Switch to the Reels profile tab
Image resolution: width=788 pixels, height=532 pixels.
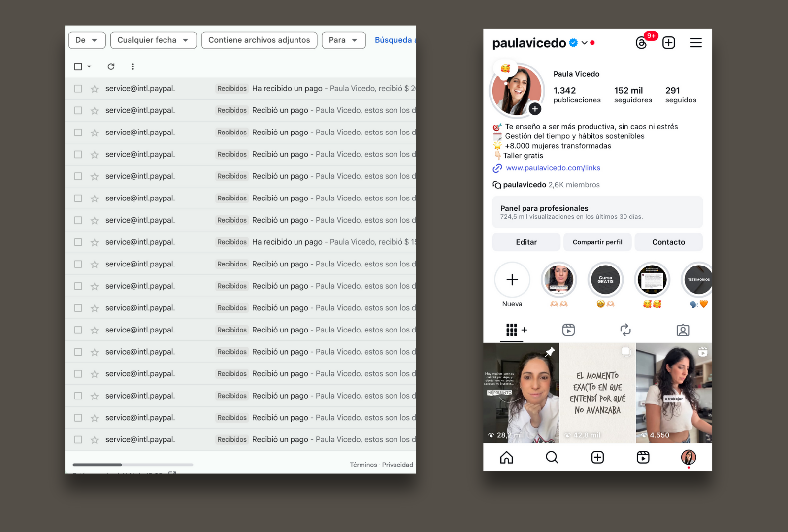pyautogui.click(x=568, y=330)
